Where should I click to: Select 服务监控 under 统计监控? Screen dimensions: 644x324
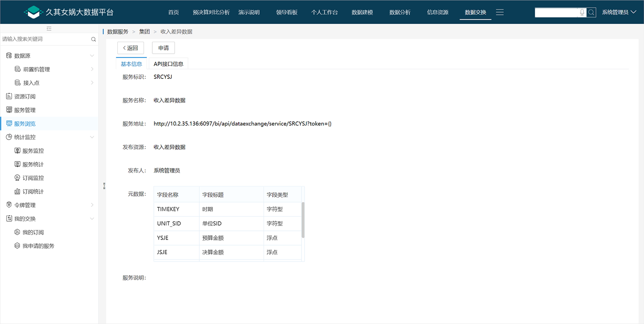pos(33,151)
